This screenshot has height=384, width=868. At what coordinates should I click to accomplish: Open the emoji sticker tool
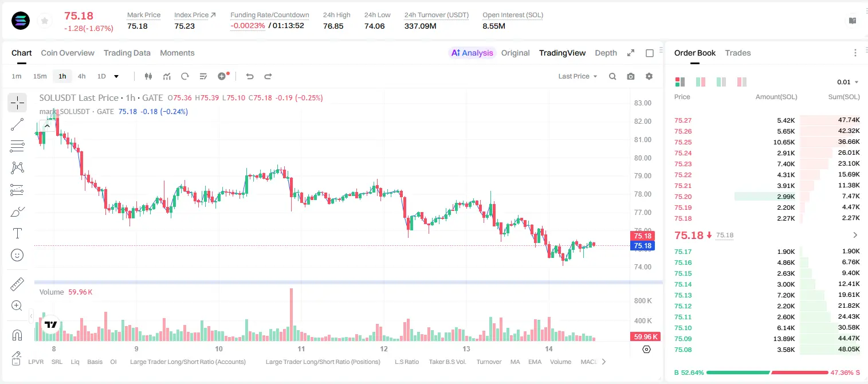pyautogui.click(x=17, y=255)
